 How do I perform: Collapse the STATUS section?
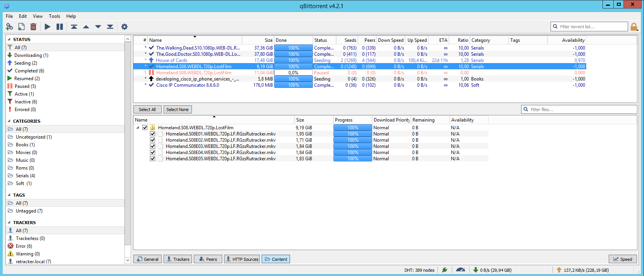click(x=9, y=39)
